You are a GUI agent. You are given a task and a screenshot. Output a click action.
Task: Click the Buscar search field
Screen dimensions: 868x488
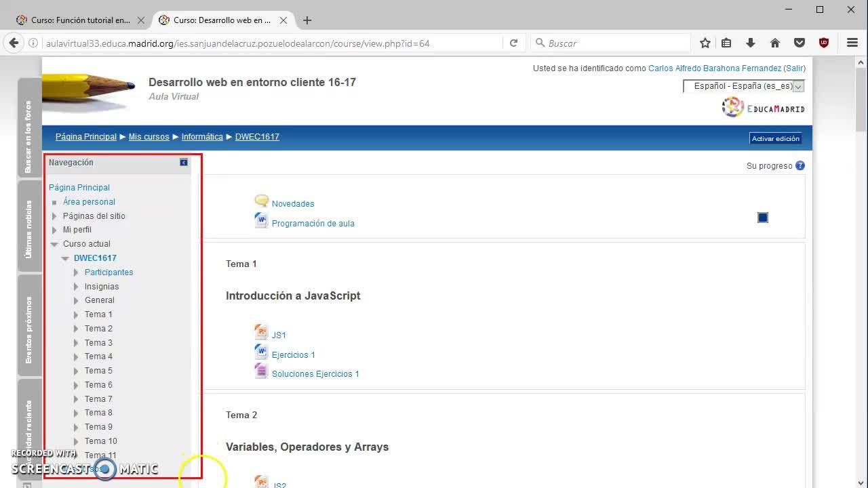(610, 43)
